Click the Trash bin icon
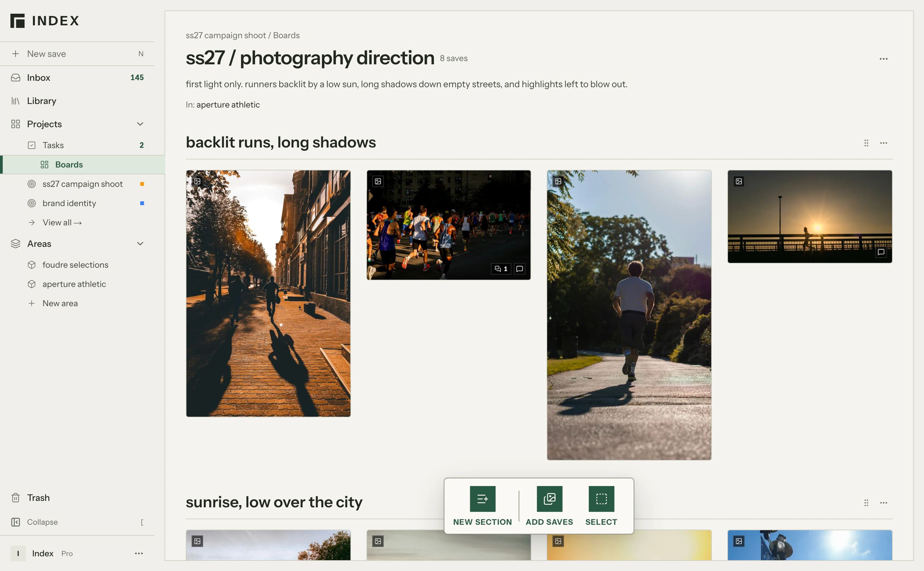The width and height of the screenshot is (924, 571). pos(15,498)
